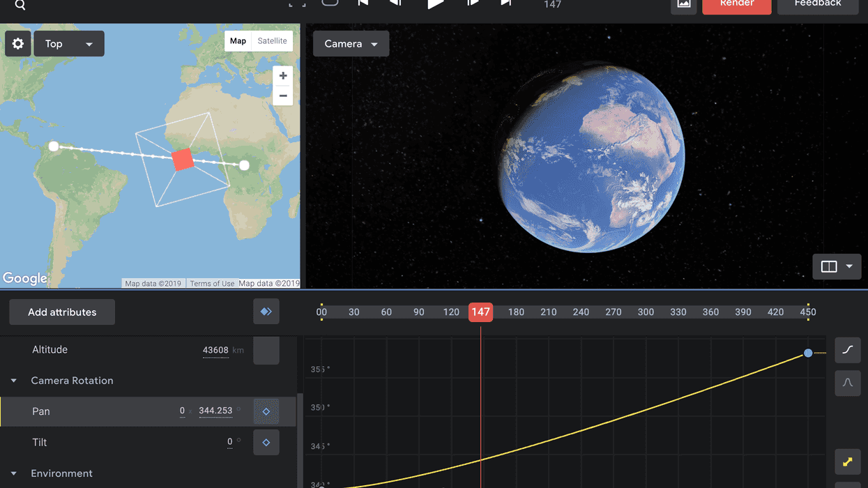Image resolution: width=868 pixels, height=488 pixels.
Task: Select the value curve editor icon
Action: click(848, 350)
